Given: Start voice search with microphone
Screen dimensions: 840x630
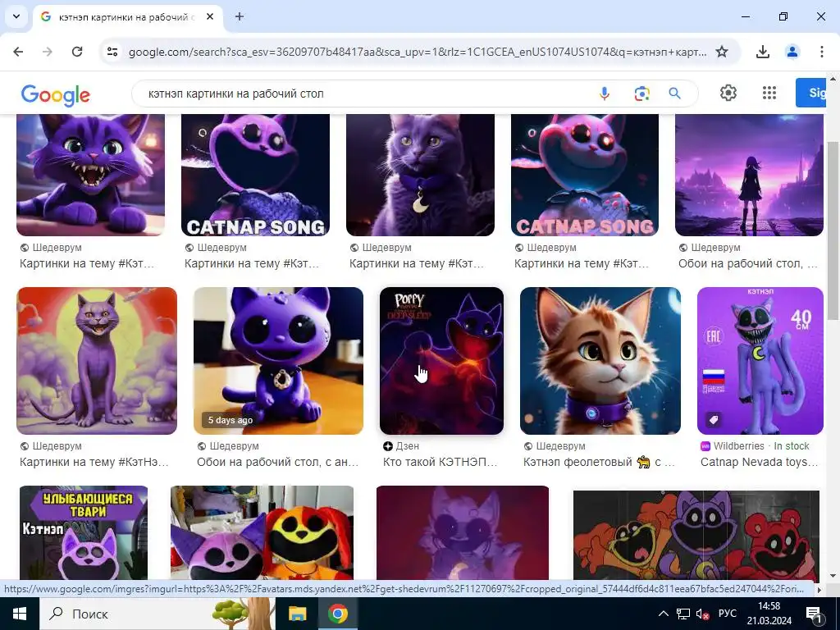Looking at the screenshot, I should [x=605, y=94].
